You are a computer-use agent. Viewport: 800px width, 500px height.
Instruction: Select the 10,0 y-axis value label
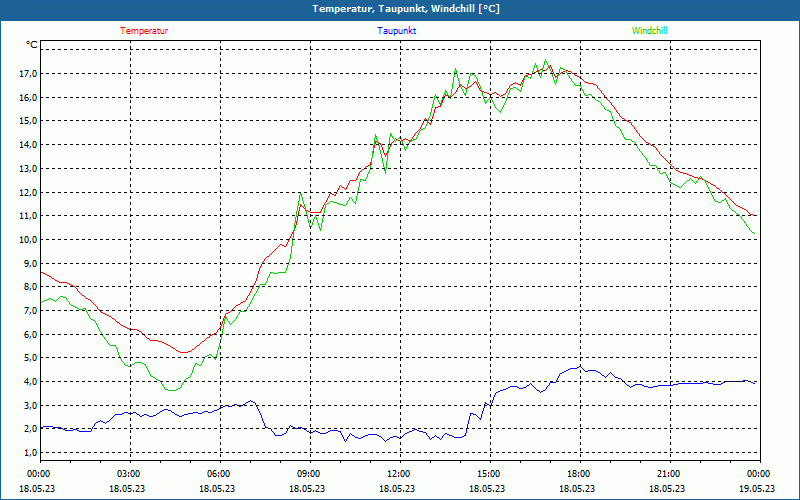click(x=27, y=240)
